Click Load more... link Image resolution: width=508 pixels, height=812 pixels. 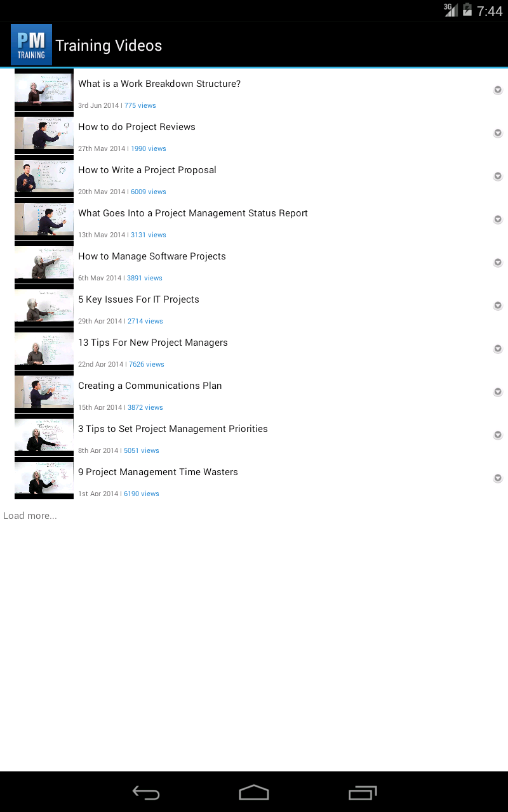30,516
